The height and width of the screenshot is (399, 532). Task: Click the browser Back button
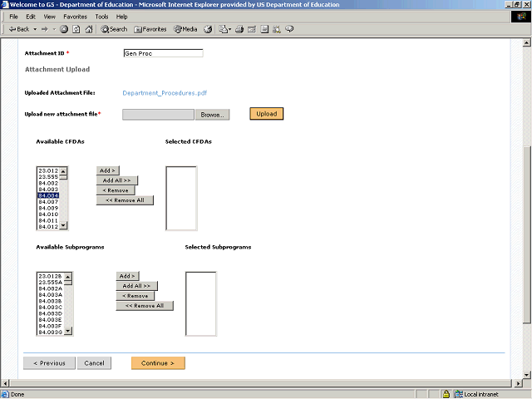[x=18, y=29]
